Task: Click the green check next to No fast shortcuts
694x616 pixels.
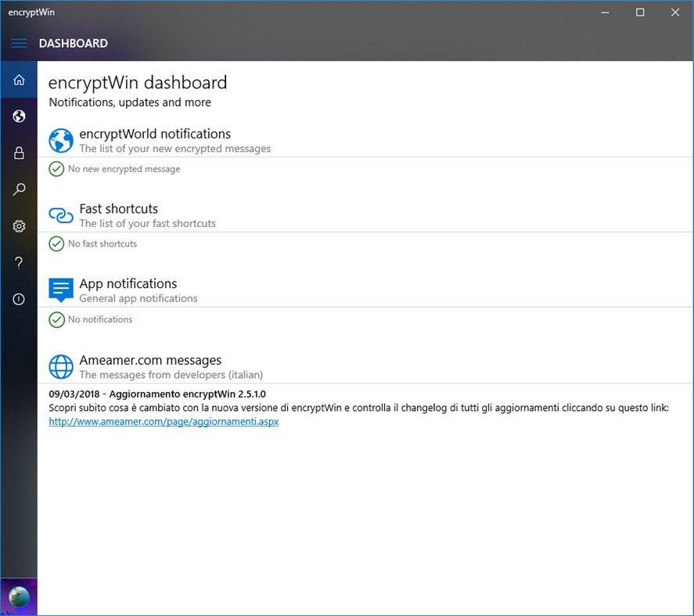Action: tap(56, 244)
